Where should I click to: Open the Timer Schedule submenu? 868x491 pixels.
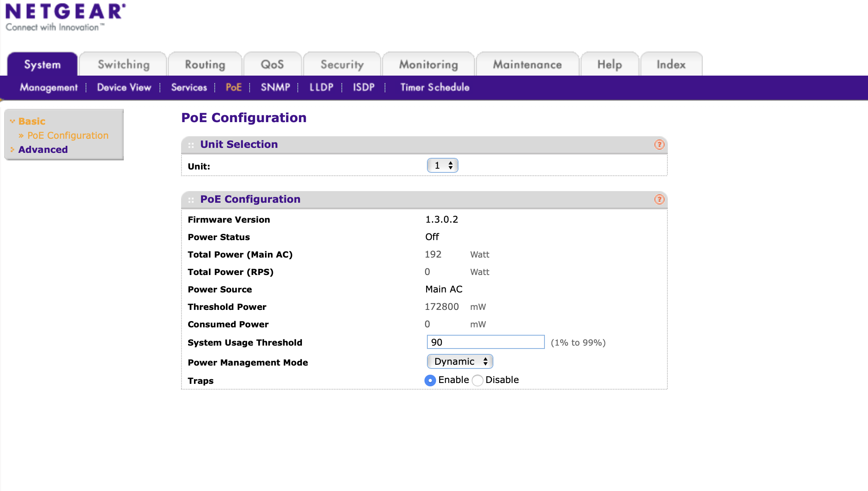pos(435,87)
